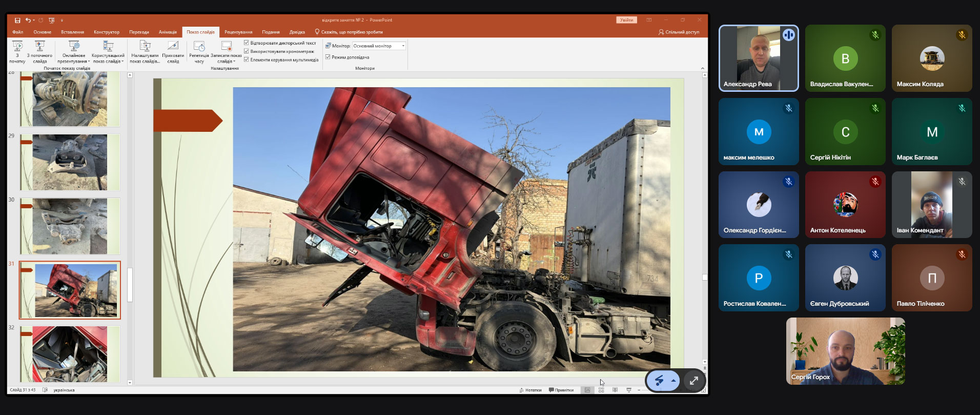Disable 'Режим доповідача' checkbox
Screen dimensions: 980x415
[x=328, y=57]
